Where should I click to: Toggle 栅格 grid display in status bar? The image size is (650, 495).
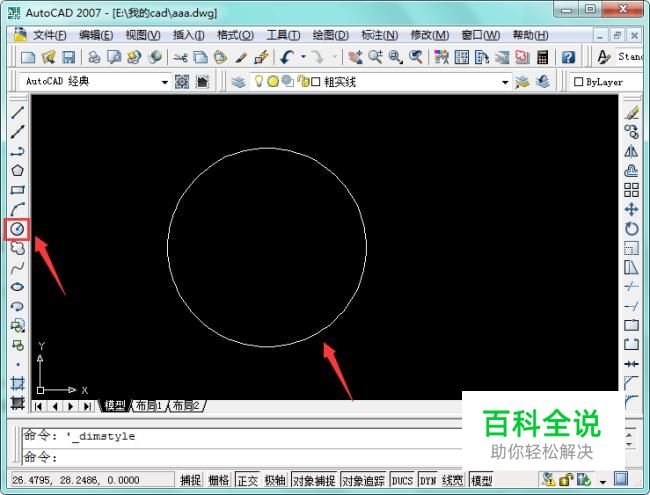[x=219, y=480]
